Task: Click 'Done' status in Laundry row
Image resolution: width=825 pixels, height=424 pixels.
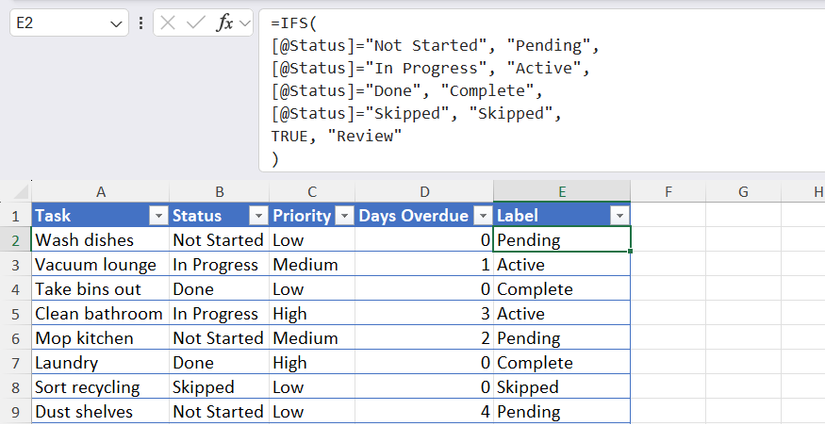Action: 219,362
